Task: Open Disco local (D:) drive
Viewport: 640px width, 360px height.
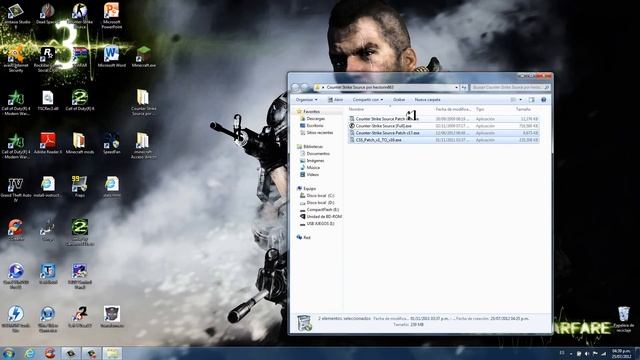Action: click(x=317, y=202)
